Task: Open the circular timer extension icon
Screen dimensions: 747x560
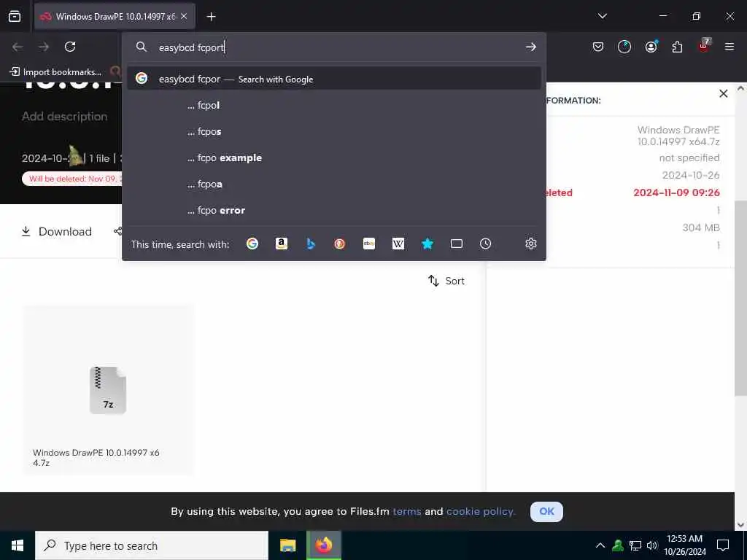Action: (x=624, y=47)
